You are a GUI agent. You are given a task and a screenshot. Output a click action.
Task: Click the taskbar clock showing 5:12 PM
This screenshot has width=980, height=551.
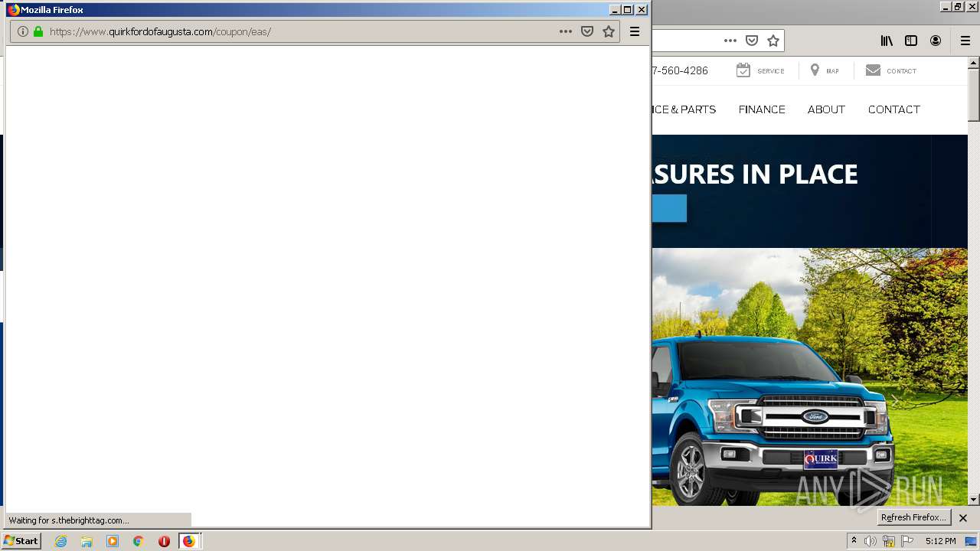coord(940,541)
